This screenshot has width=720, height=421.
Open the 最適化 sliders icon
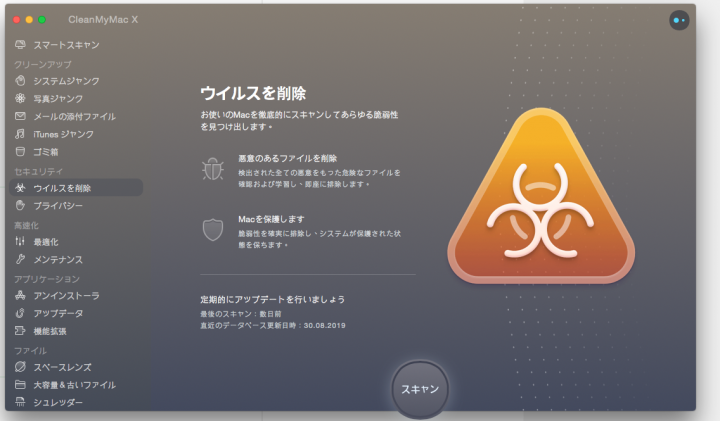pos(20,241)
